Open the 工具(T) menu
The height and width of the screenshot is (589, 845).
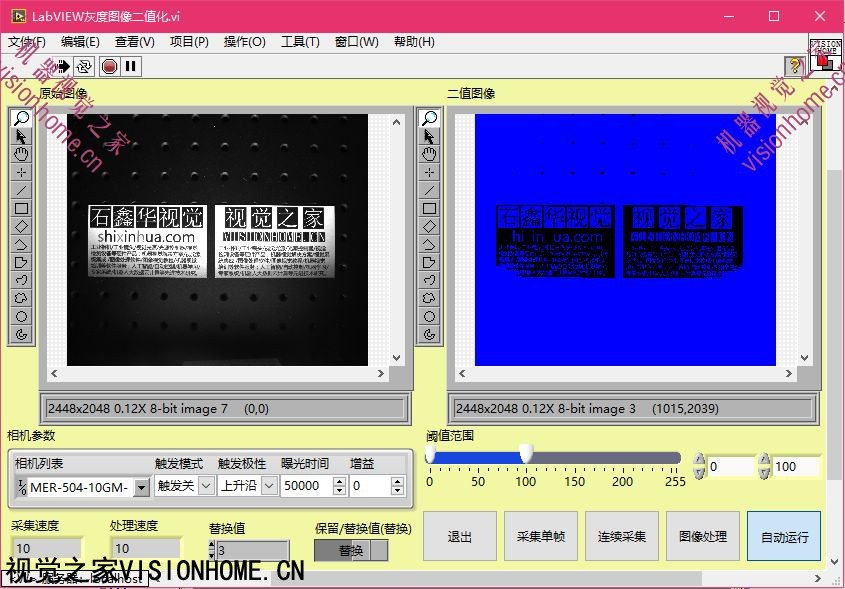tap(300, 42)
